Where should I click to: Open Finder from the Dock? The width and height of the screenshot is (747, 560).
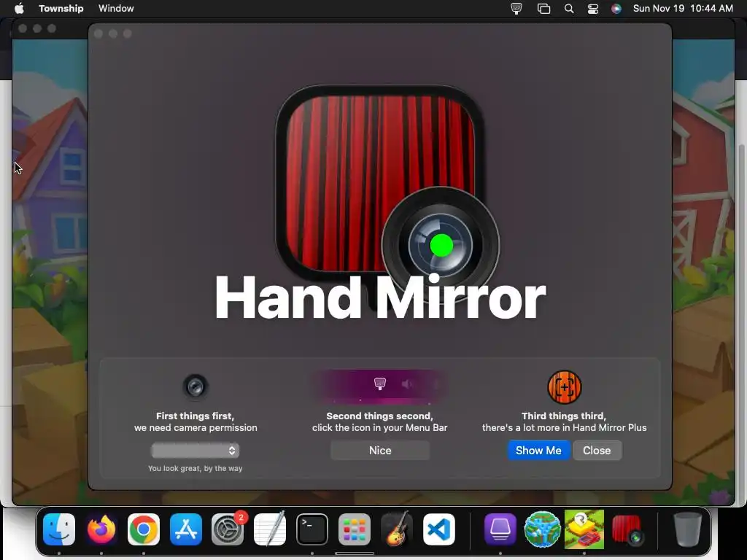pos(59,529)
